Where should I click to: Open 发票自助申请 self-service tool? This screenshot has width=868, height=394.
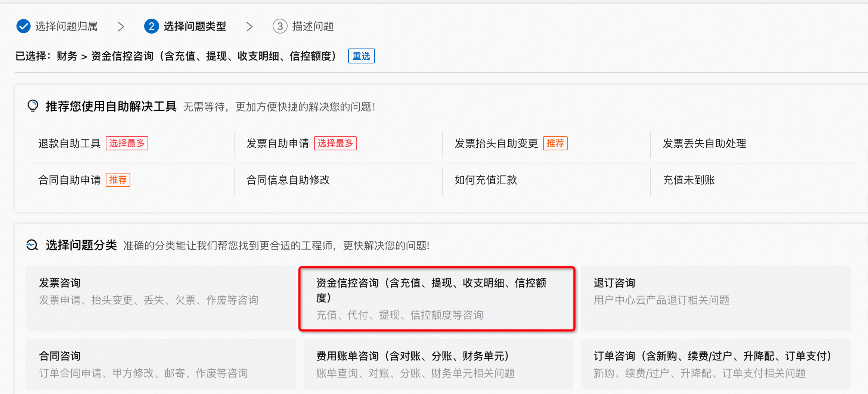click(x=278, y=143)
